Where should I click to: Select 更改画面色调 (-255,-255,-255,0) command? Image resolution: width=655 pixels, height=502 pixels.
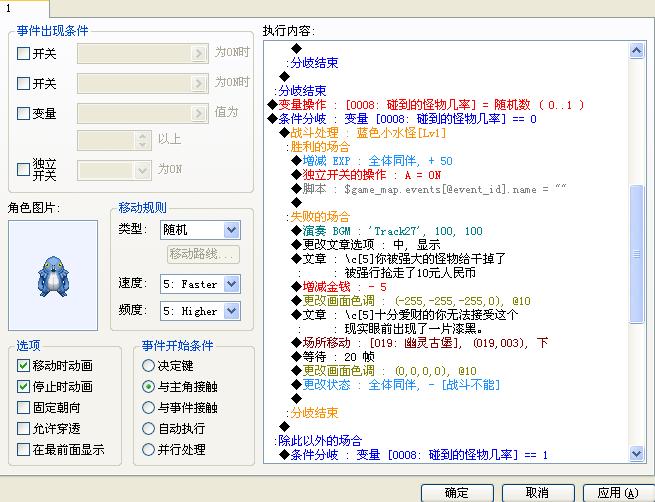pos(411,301)
